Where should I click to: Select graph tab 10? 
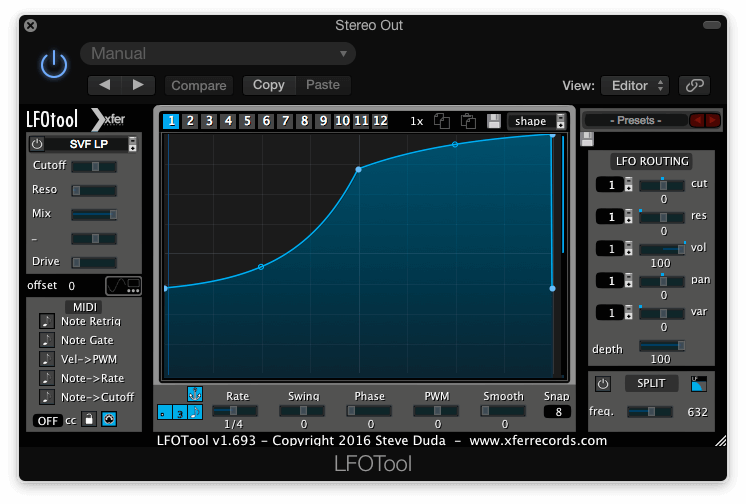coord(342,121)
